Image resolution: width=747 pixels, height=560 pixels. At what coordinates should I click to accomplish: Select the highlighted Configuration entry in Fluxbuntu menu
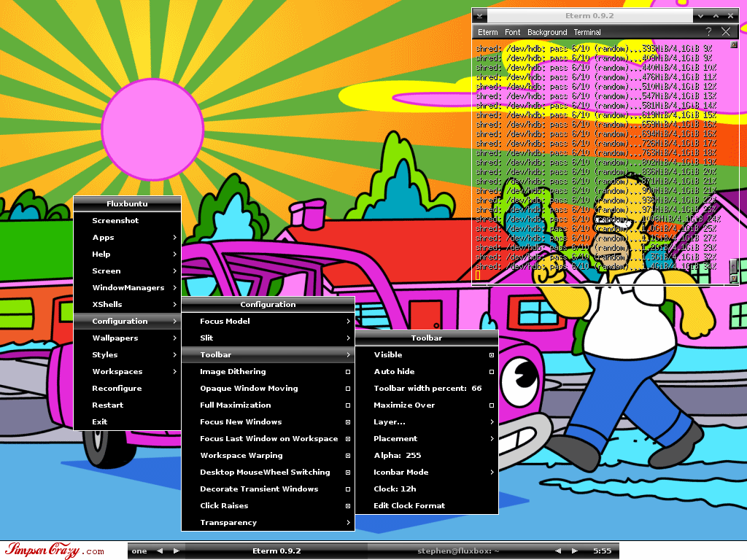tap(127, 321)
